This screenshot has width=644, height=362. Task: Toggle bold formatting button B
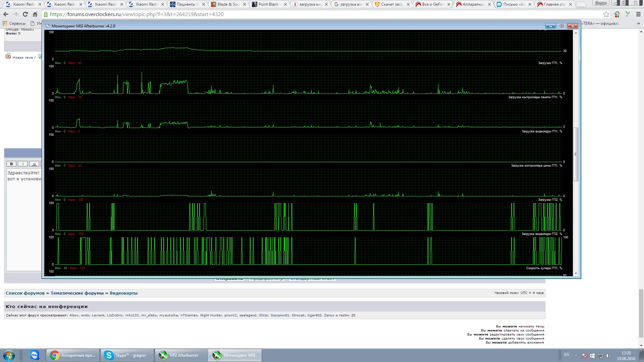tap(11, 164)
